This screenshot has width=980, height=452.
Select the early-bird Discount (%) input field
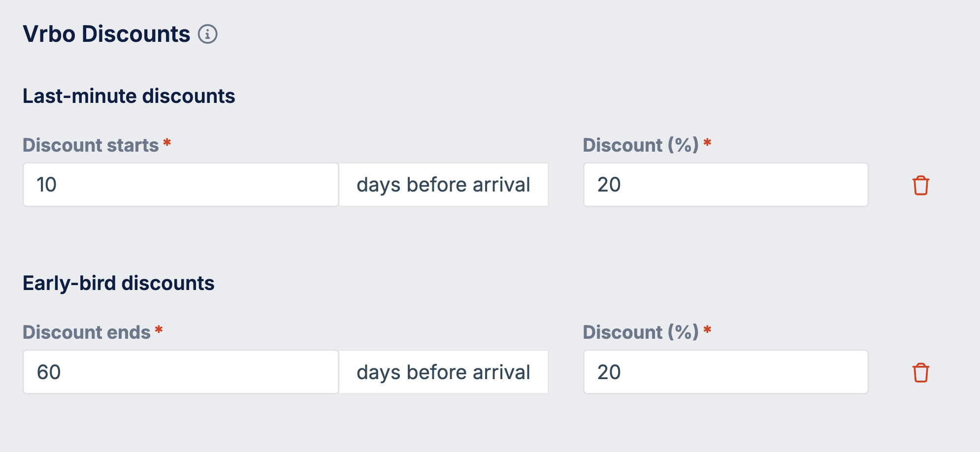(725, 372)
